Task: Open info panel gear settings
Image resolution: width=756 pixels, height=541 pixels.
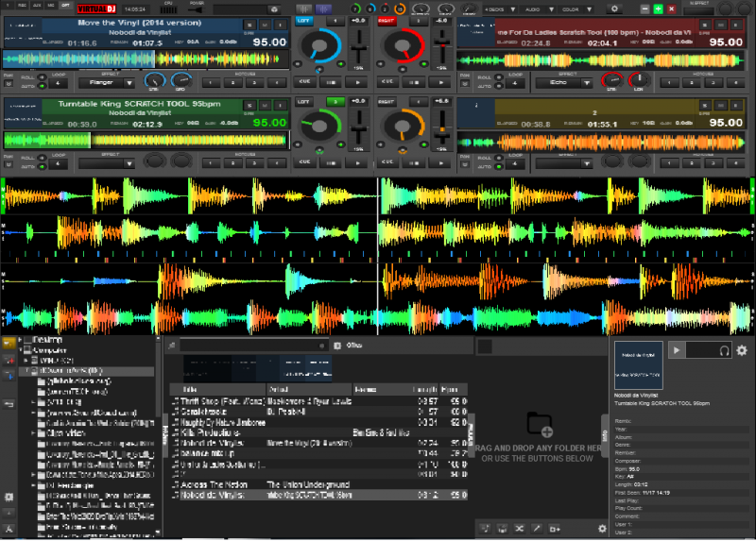Action: pos(742,350)
